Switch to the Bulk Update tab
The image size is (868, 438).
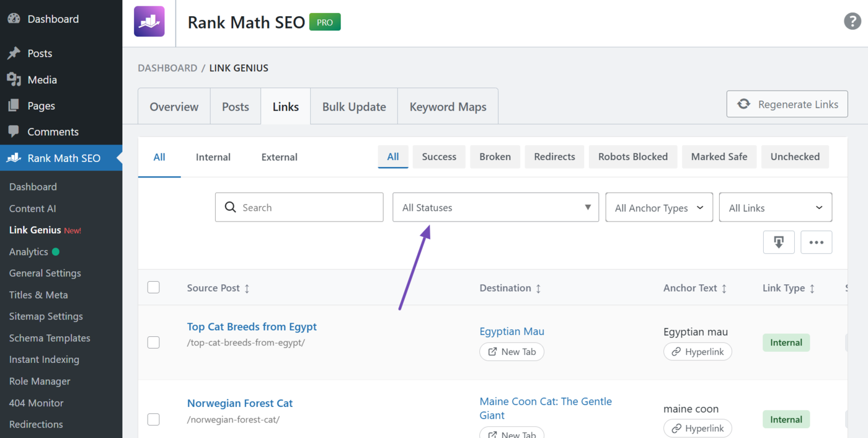(353, 106)
